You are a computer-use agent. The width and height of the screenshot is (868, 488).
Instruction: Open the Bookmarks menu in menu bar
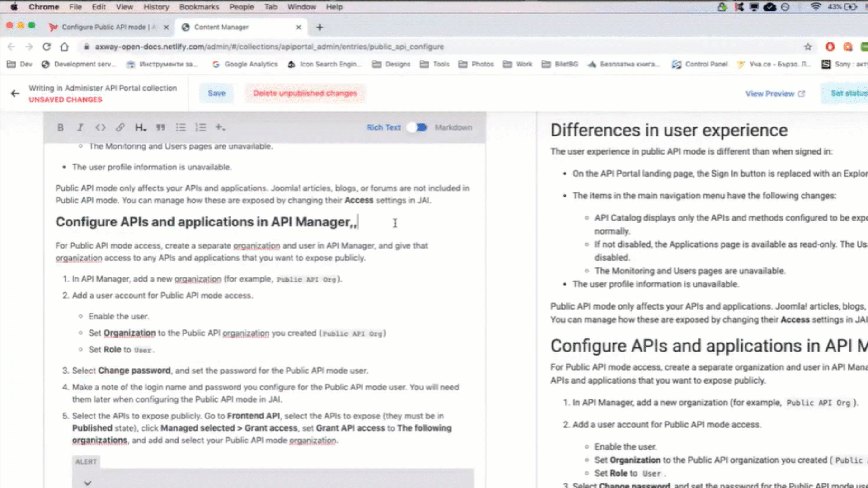click(199, 7)
